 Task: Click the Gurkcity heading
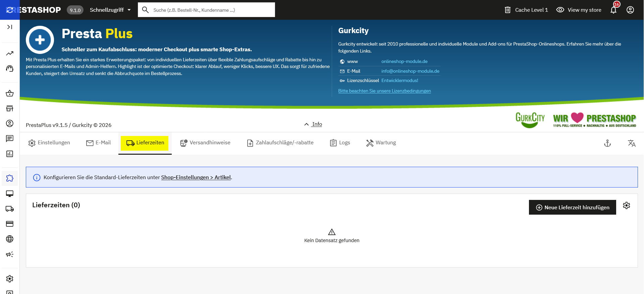(353, 30)
